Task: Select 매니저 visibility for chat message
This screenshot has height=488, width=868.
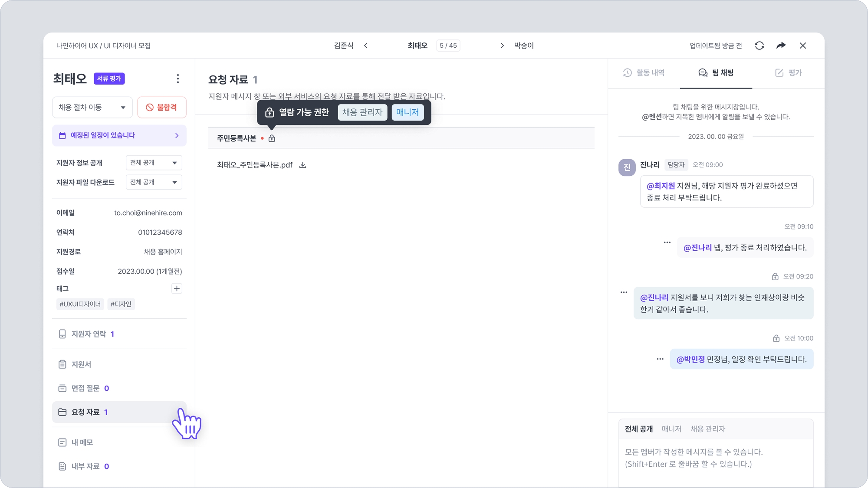Action: point(671,429)
